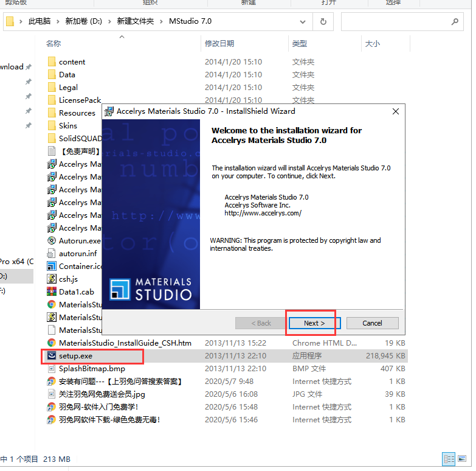The width and height of the screenshot is (476, 471).
Task: Switch to large icons view in status bar
Action: (462, 459)
